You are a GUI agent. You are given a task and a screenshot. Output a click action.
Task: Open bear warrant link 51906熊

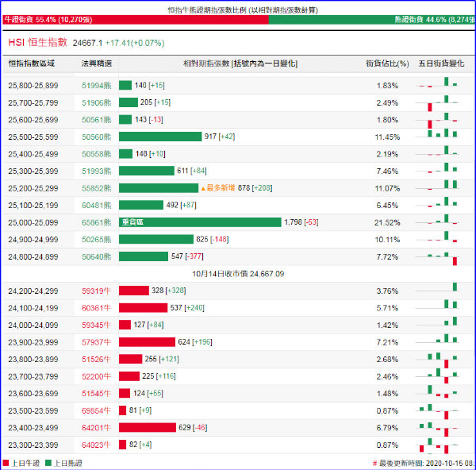[97, 102]
